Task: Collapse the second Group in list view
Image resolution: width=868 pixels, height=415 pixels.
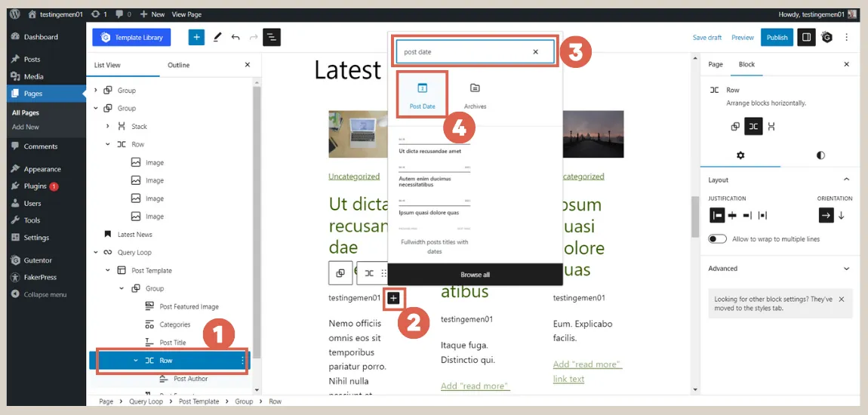Action: (x=95, y=109)
